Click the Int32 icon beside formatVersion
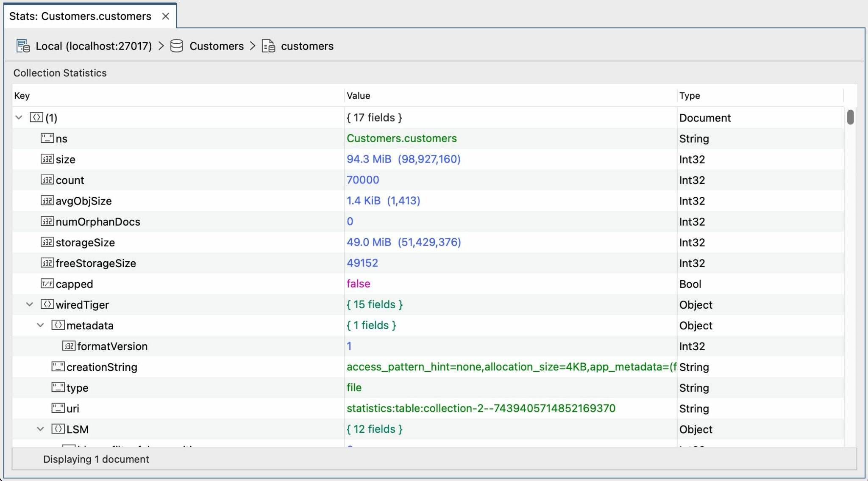This screenshot has width=868, height=481. (x=69, y=346)
